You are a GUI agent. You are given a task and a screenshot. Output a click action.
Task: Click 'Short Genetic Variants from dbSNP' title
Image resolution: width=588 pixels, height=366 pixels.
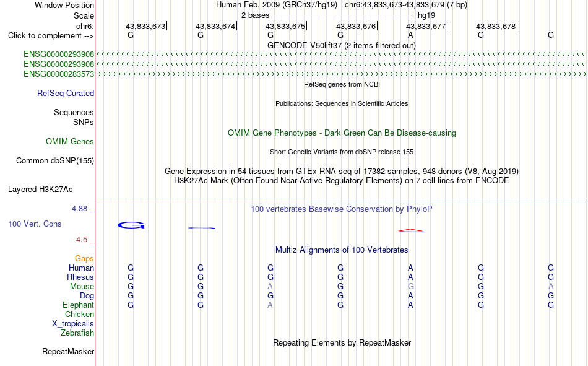point(342,152)
